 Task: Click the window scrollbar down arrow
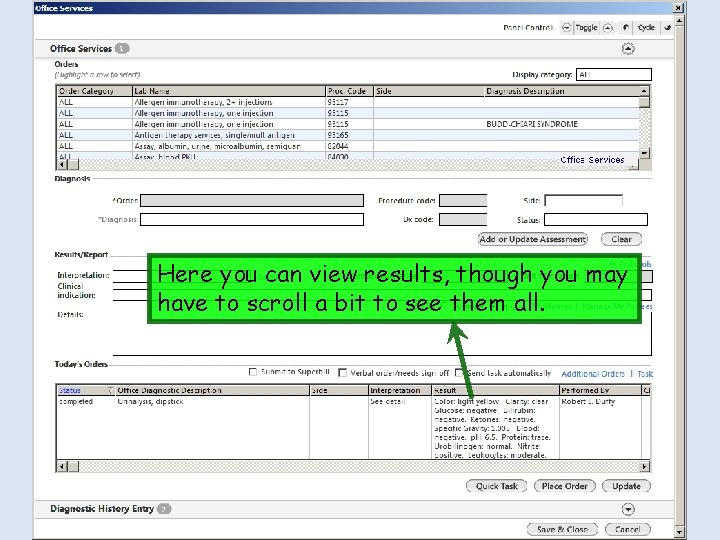point(680,532)
